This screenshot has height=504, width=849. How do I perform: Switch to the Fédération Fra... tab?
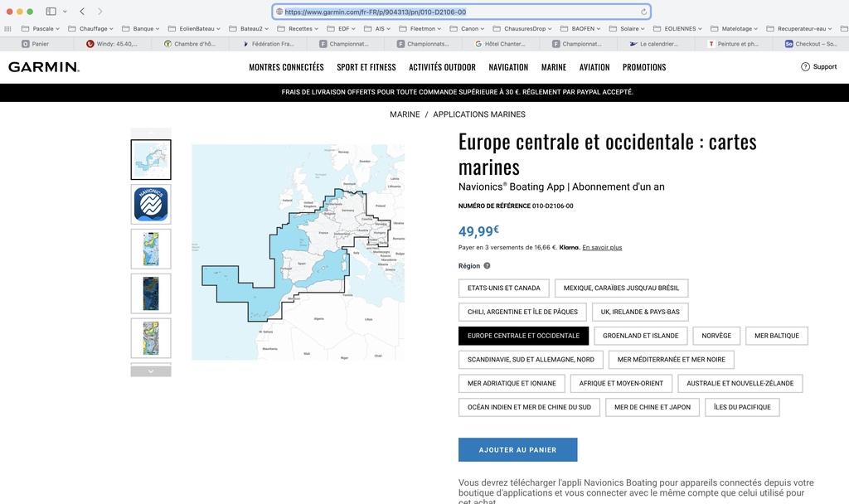pos(268,44)
